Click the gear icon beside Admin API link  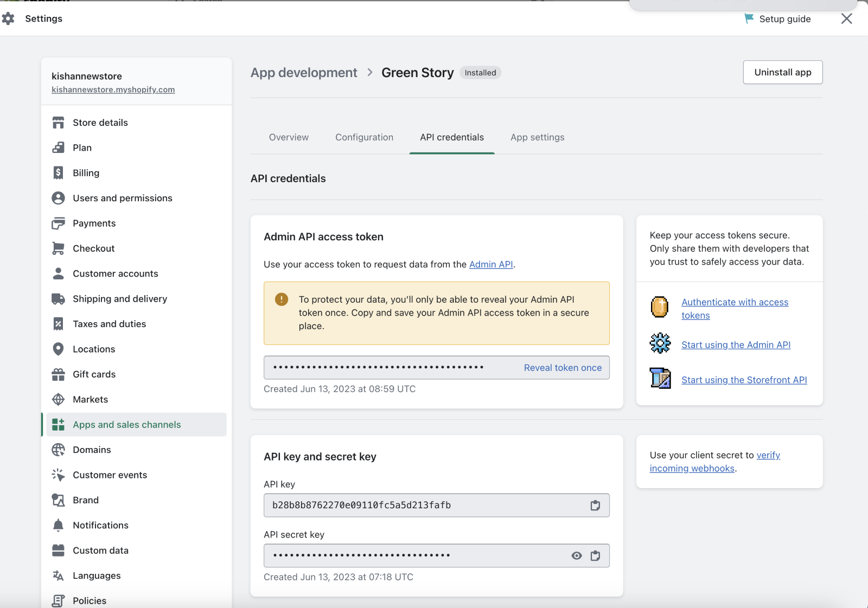coord(660,343)
